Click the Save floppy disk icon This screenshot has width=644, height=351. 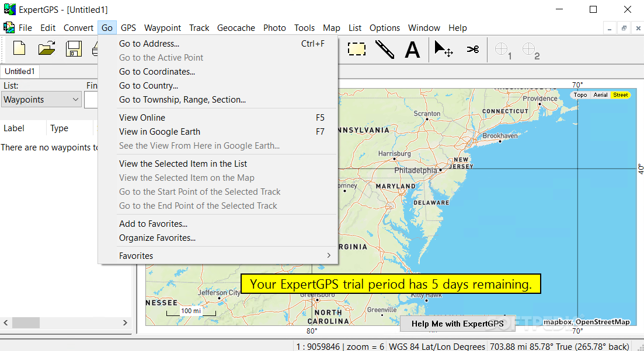point(74,48)
